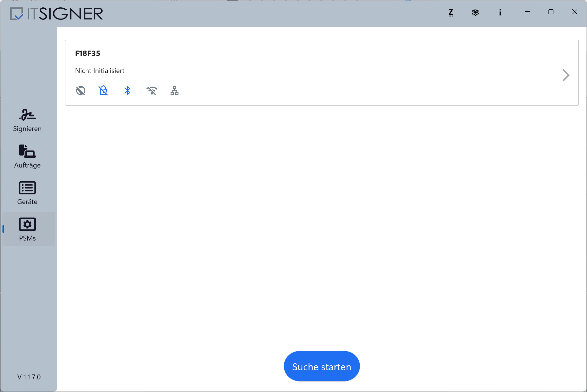Screen dimensions: 587x392
Task: Minimize the ITSIGNER window
Action: pos(527,12)
